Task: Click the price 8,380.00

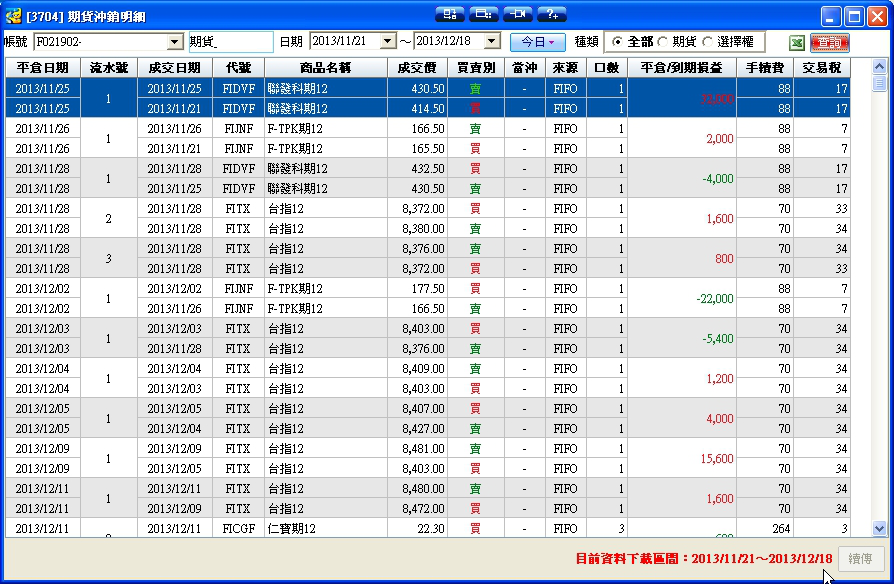Action: pos(423,229)
